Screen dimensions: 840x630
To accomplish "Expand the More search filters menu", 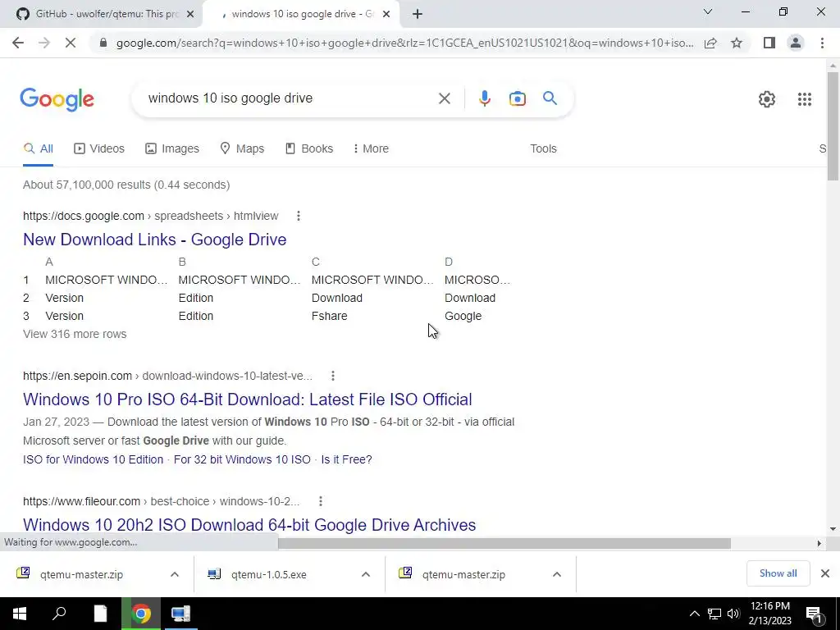I will [371, 148].
